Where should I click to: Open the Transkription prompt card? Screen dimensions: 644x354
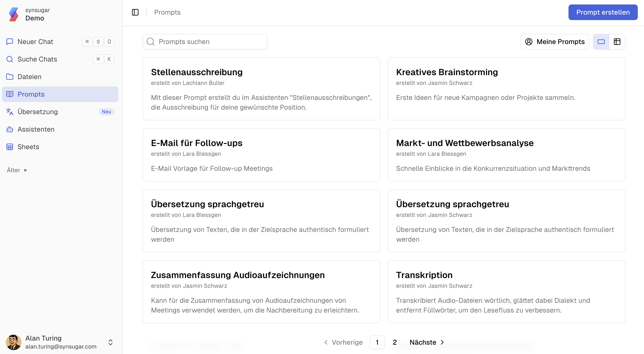506,291
